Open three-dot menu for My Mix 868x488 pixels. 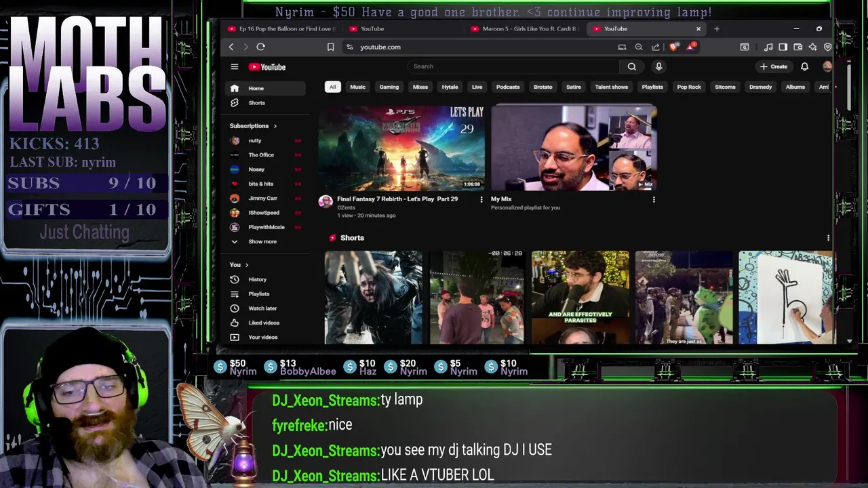[x=654, y=199]
